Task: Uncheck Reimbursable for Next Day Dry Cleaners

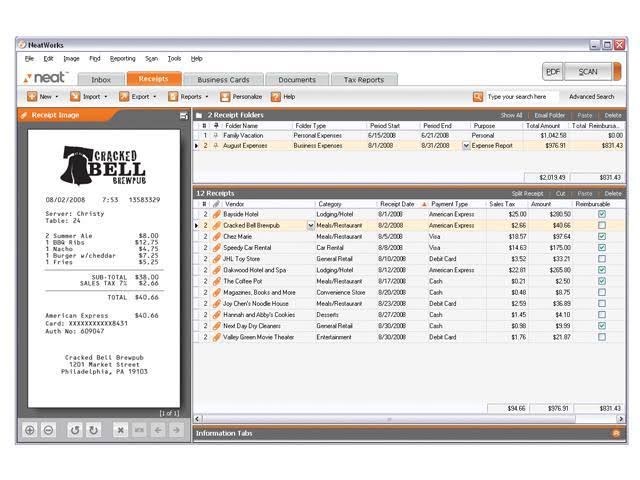Action: [602, 326]
